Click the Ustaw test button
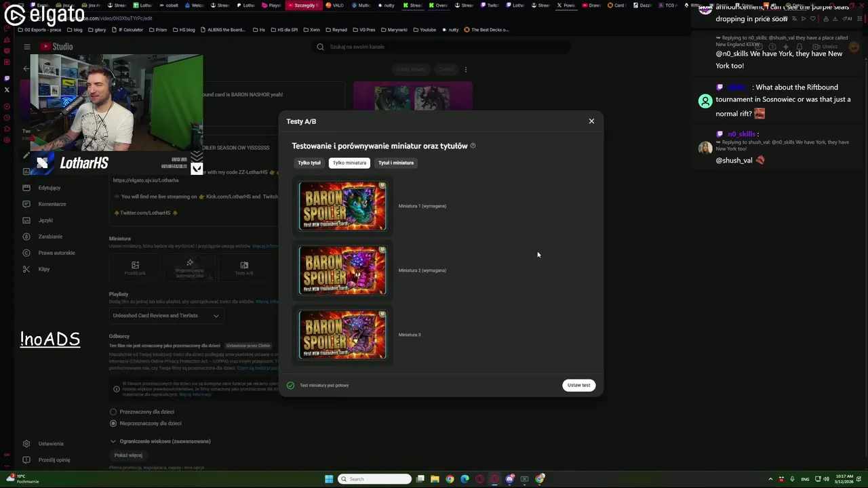 tap(578, 385)
